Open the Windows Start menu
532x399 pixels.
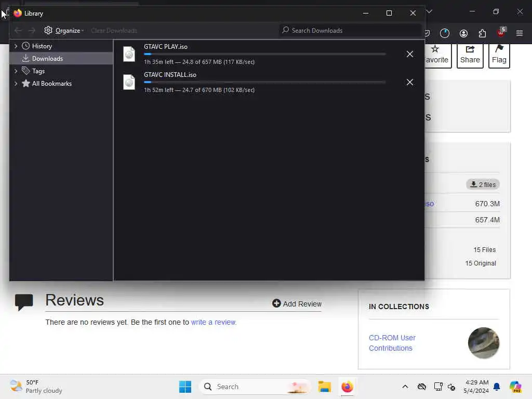(x=185, y=387)
